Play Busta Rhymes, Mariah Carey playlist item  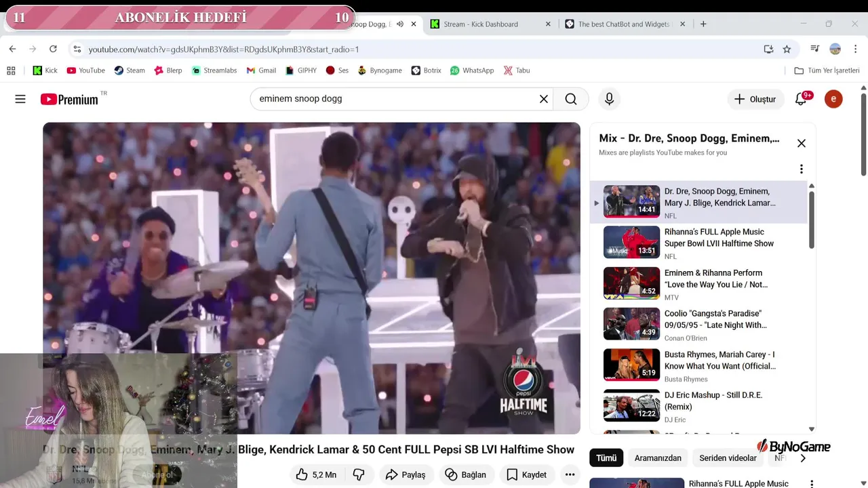698,365
